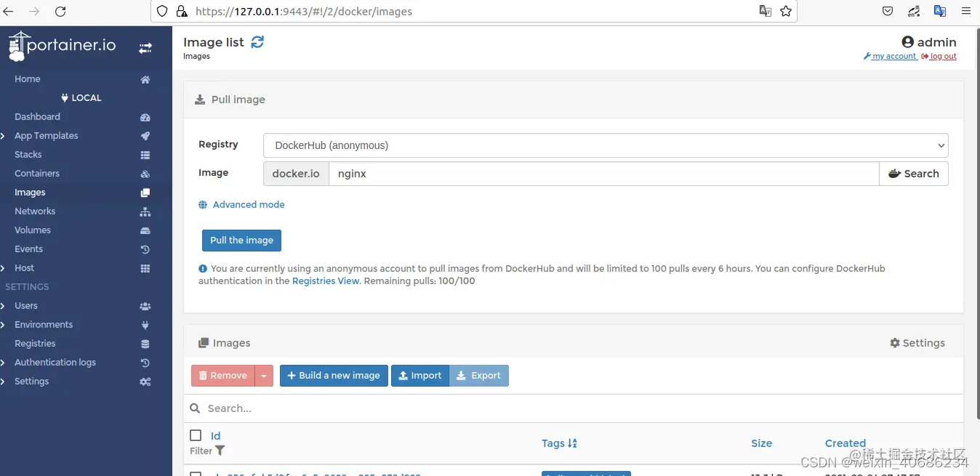Expand the Host sidebar section
This screenshot has height=476, width=980.
click(x=3, y=268)
